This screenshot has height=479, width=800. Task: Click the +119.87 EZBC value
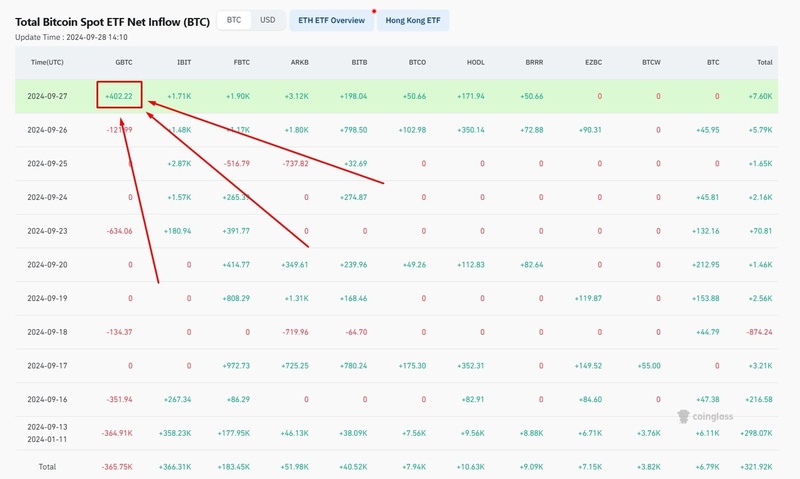pos(588,298)
